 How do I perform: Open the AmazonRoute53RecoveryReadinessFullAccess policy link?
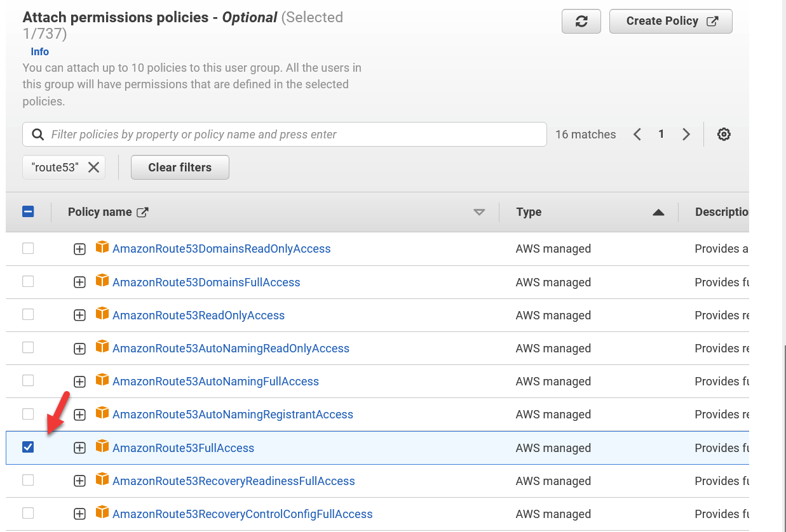pos(233,481)
